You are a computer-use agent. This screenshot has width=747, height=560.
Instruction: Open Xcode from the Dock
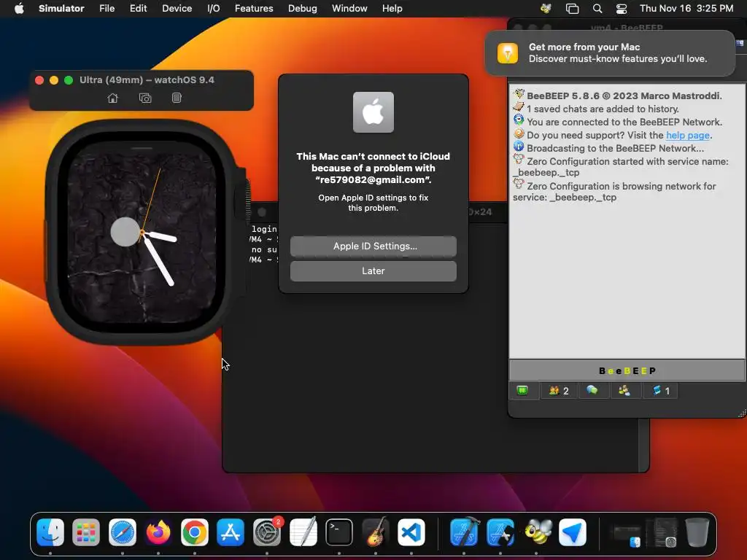click(464, 532)
